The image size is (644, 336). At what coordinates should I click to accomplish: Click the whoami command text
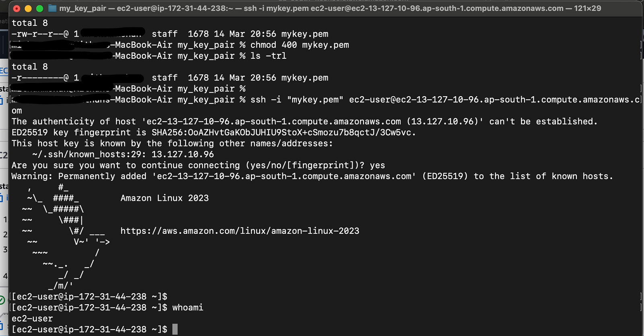coord(188,307)
